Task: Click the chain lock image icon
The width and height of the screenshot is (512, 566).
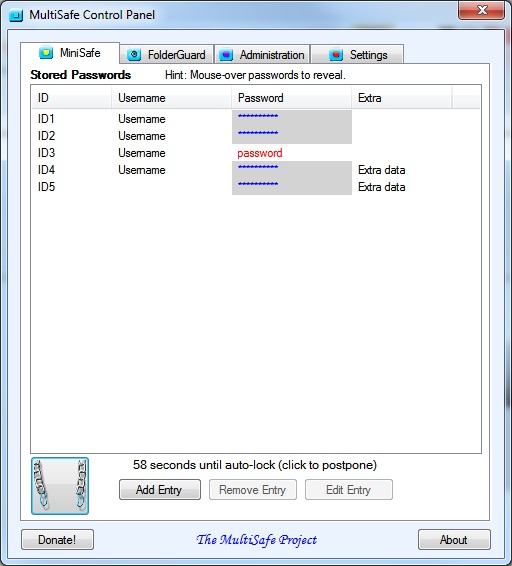Action: click(60, 486)
